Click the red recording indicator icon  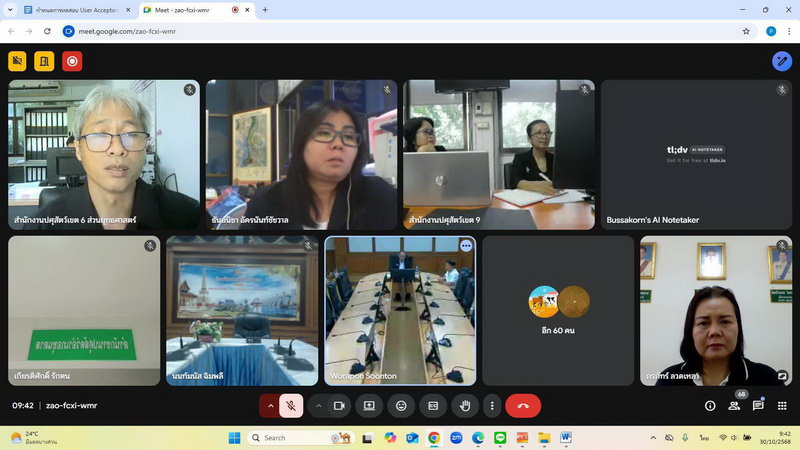[x=72, y=61]
